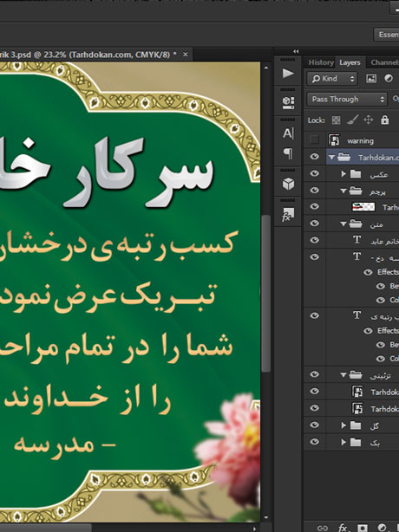Click Add layer style fx icon at panel bottom

343,528
